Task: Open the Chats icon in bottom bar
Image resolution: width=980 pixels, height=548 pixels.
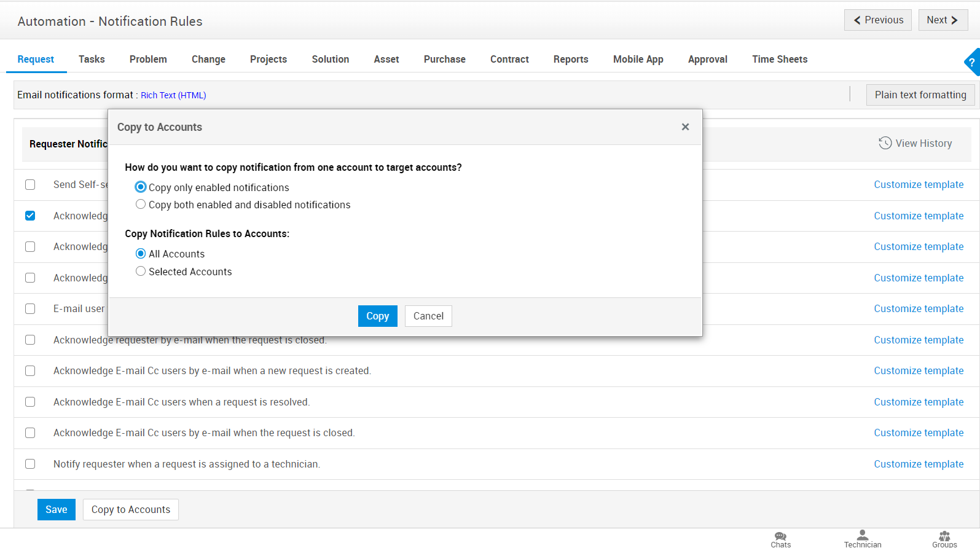Action: pyautogui.click(x=780, y=538)
